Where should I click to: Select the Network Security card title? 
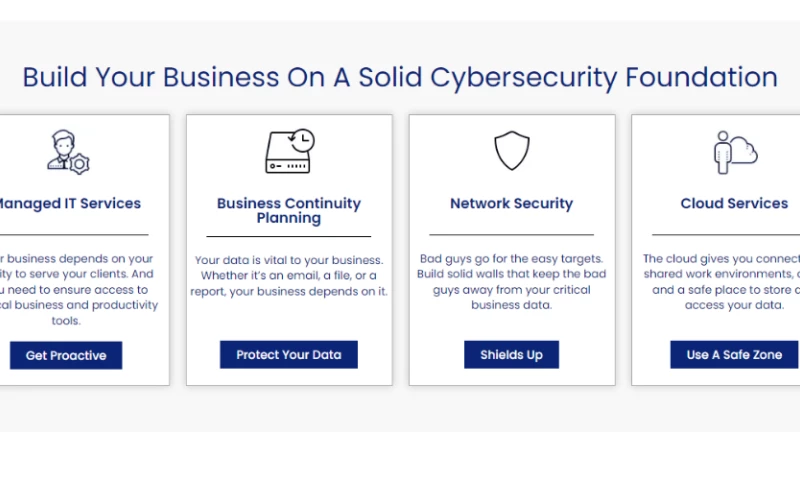click(511, 203)
